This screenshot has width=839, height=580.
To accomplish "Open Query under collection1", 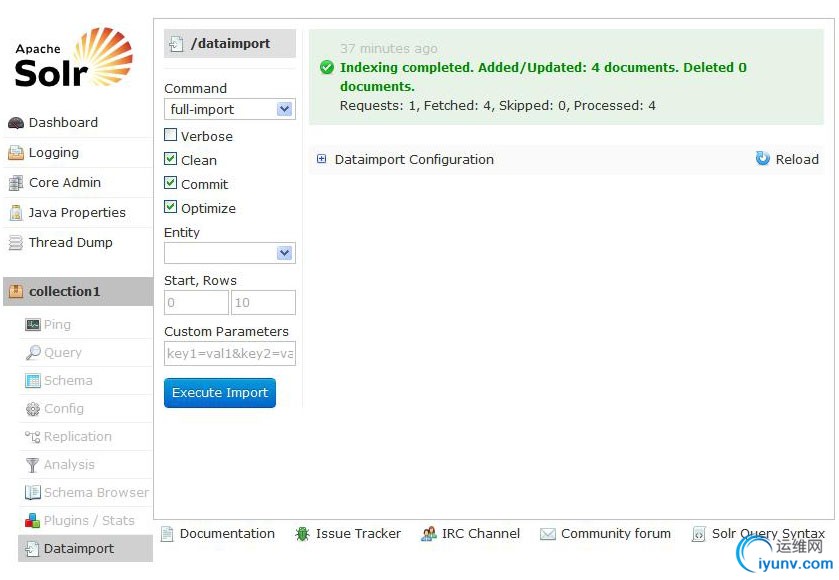I will click(x=63, y=353).
